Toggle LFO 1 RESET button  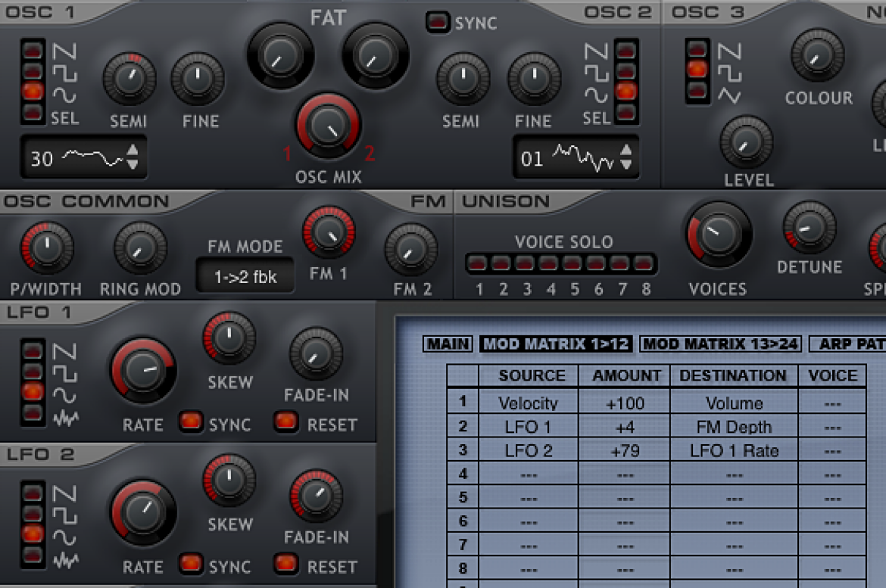pyautogui.click(x=286, y=422)
